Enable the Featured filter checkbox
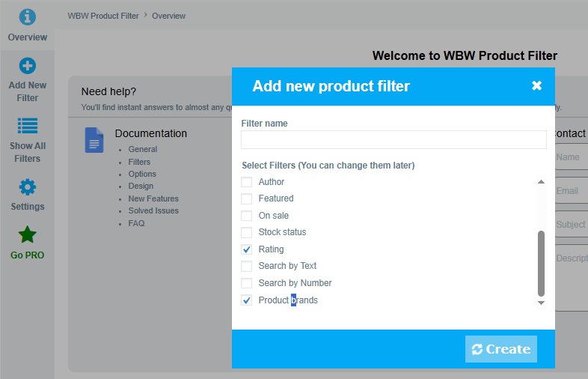This screenshot has height=379, width=588. (246, 198)
